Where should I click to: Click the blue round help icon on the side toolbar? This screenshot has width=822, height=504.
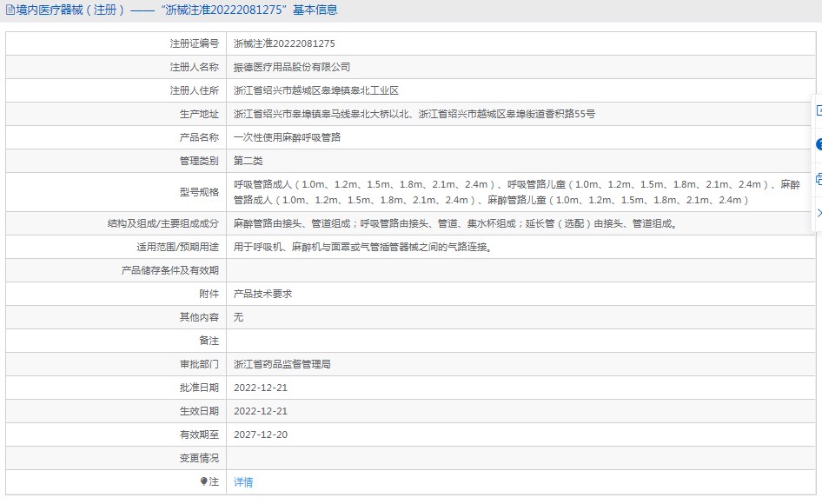[819, 144]
